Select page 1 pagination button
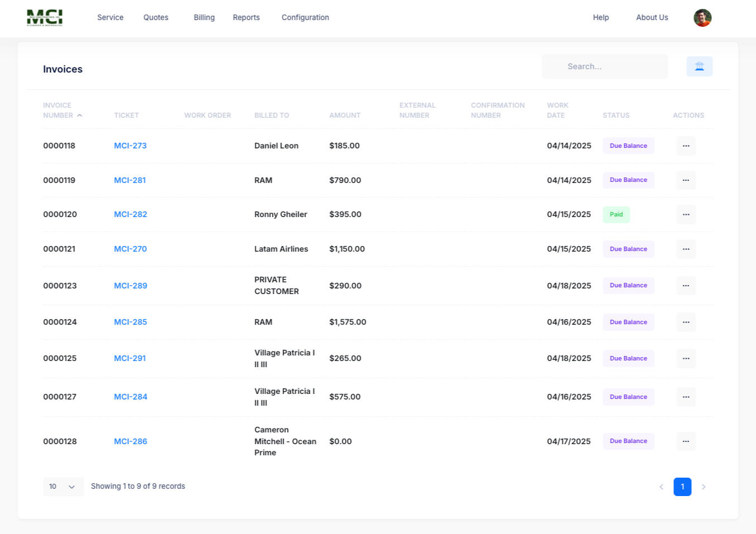The height and width of the screenshot is (534, 756). coord(682,487)
